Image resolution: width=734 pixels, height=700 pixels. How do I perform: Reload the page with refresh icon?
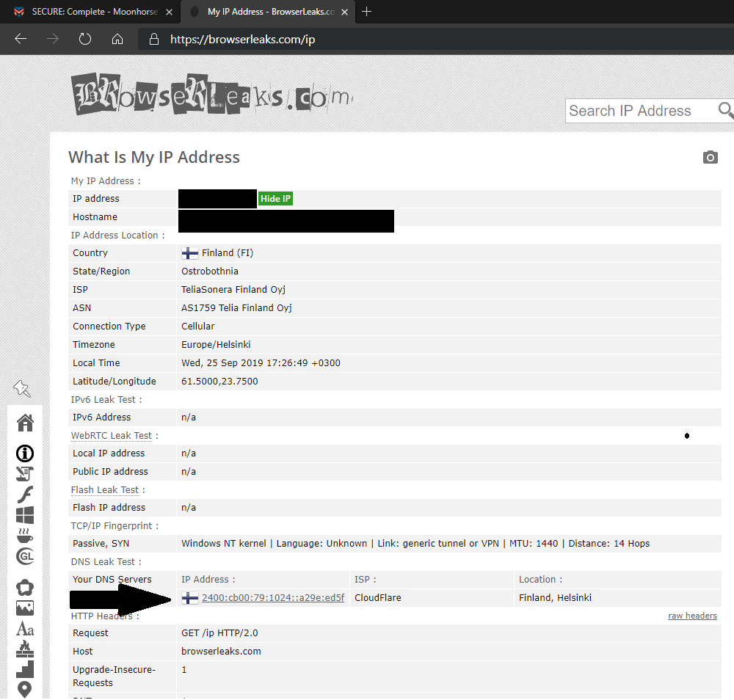(84, 39)
